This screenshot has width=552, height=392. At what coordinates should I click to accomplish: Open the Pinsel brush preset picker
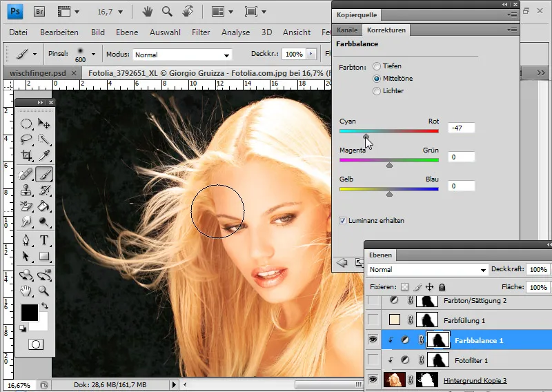tap(93, 55)
